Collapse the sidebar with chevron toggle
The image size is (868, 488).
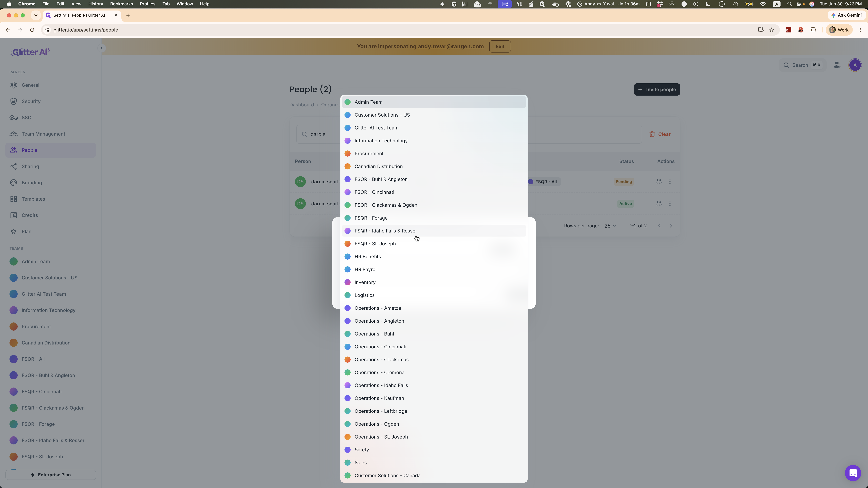101,48
